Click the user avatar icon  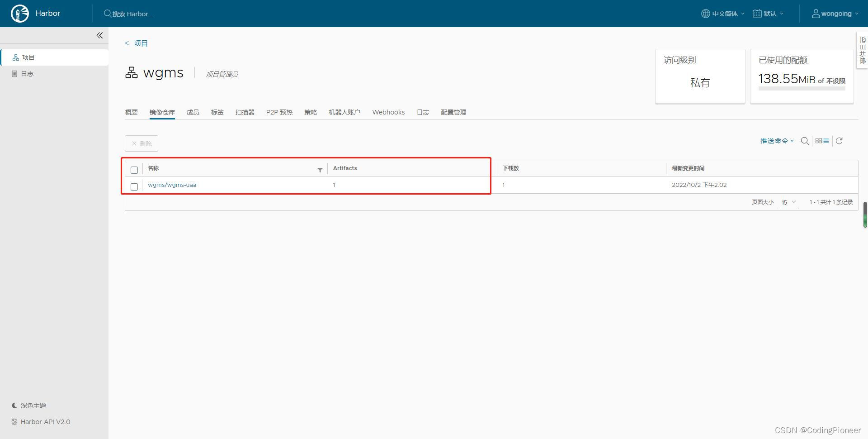coord(816,14)
